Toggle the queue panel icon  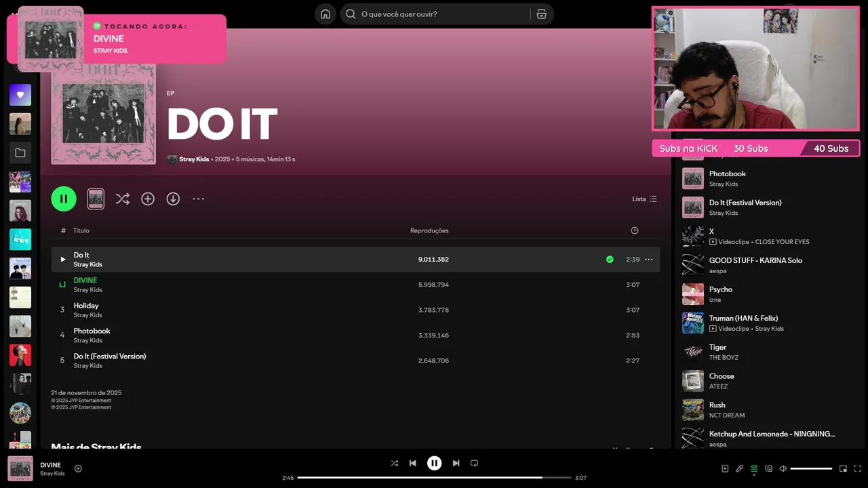click(x=754, y=468)
